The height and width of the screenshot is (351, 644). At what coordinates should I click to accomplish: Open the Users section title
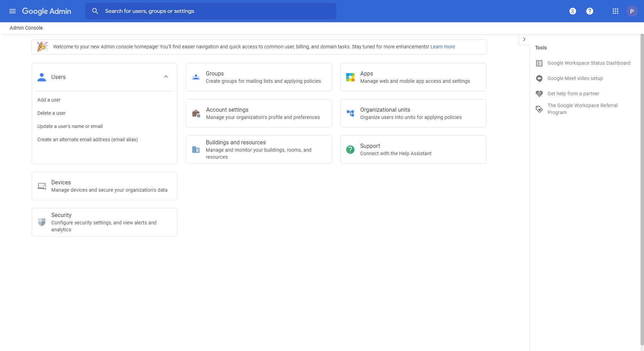[58, 77]
